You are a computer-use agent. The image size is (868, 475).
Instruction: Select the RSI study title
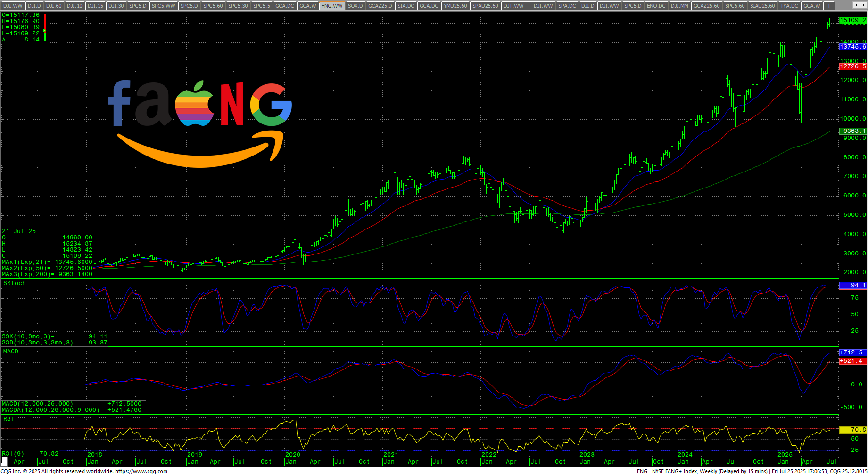(8, 419)
